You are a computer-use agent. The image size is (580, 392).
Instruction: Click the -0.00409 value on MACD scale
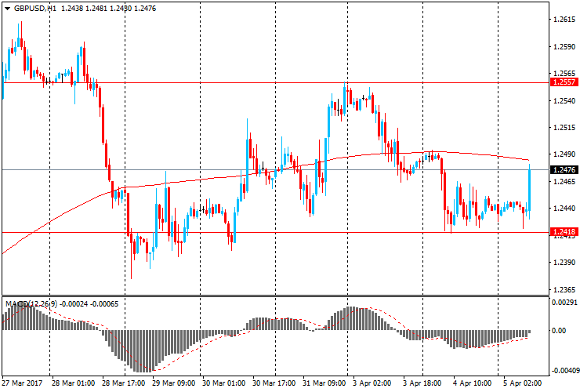pos(565,371)
